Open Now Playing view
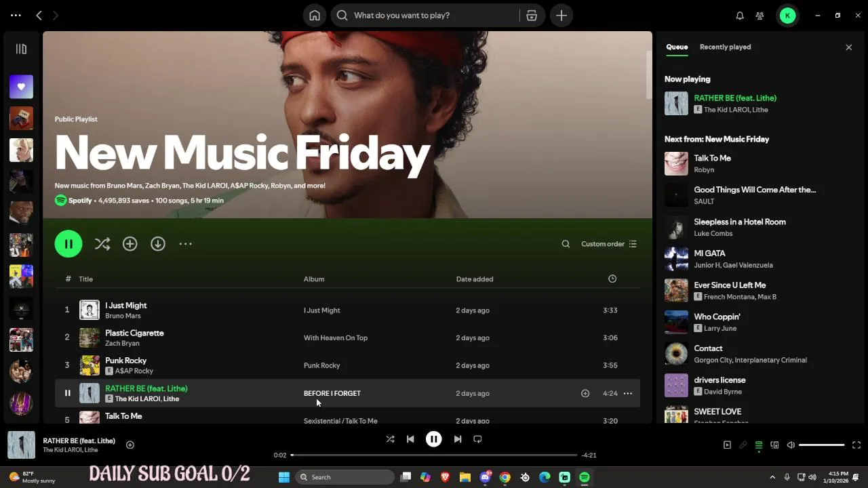Image resolution: width=868 pixels, height=488 pixels. click(727, 445)
